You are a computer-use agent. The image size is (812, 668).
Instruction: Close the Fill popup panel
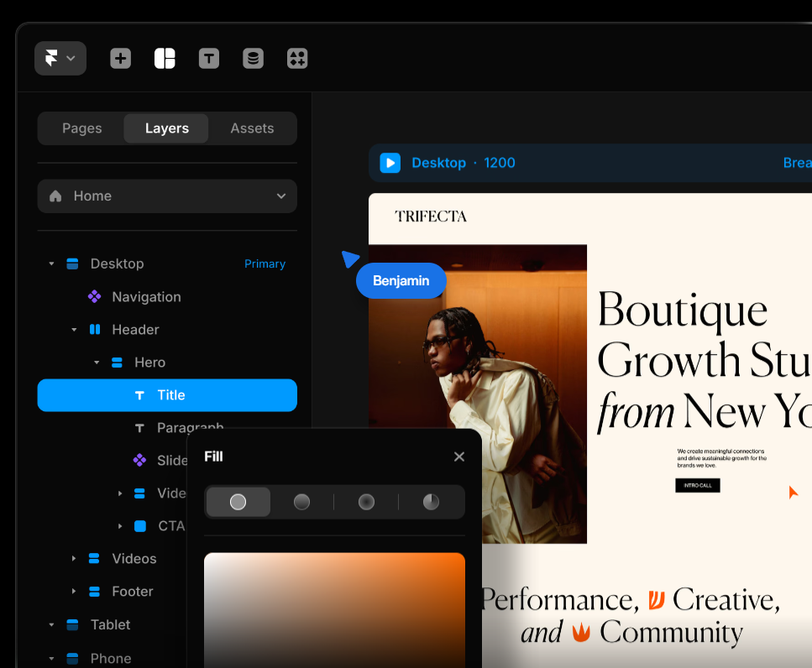[x=458, y=457]
